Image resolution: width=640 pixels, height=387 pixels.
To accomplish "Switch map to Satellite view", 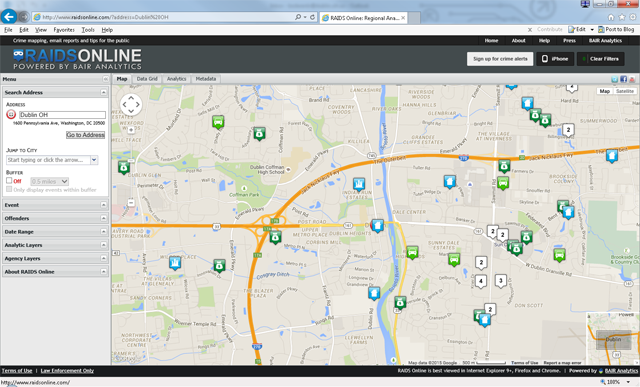I will (624, 91).
